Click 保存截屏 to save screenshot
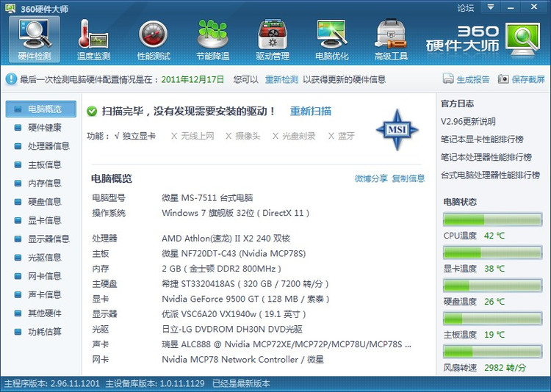This screenshot has width=551, height=392. click(x=527, y=79)
